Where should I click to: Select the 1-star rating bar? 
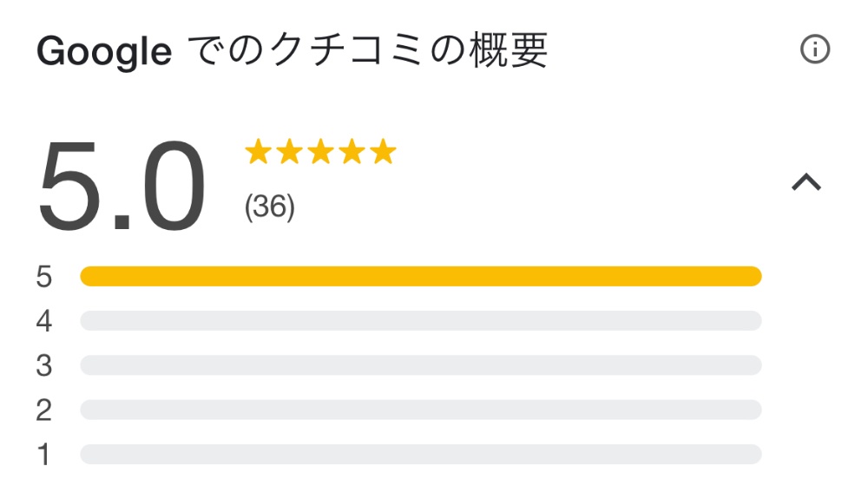421,454
